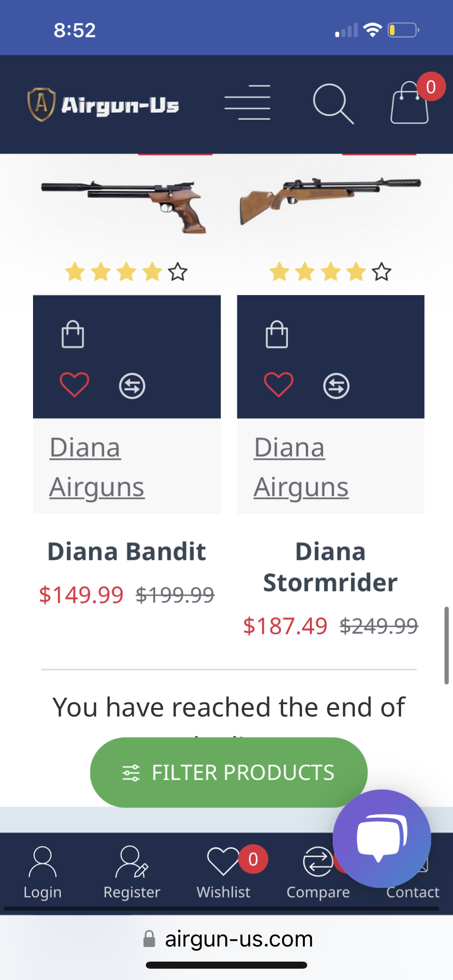Image resolution: width=453 pixels, height=980 pixels.
Task: Rate Diana Bandit five stars
Action: point(178,272)
